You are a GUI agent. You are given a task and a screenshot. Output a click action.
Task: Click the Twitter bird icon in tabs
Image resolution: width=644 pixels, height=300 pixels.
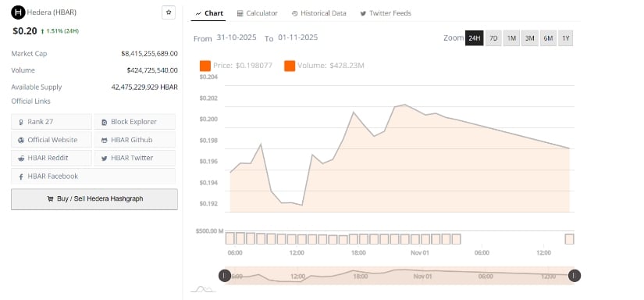pos(363,13)
